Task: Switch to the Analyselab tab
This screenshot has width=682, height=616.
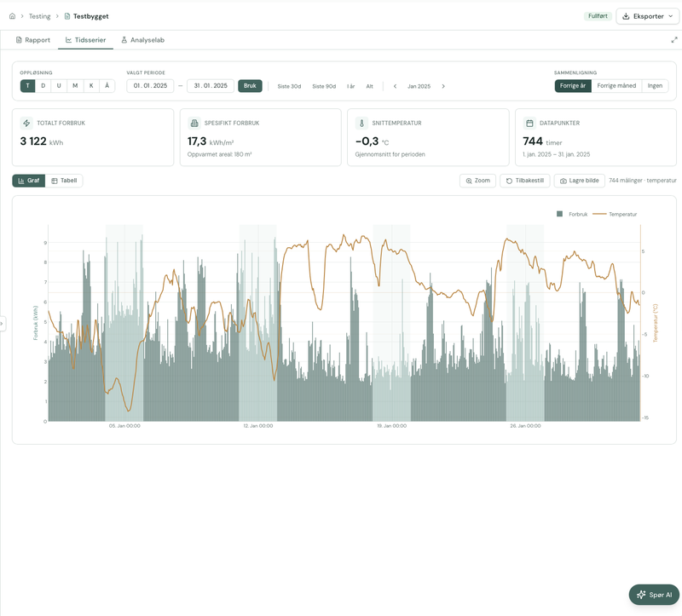Action: (x=142, y=40)
